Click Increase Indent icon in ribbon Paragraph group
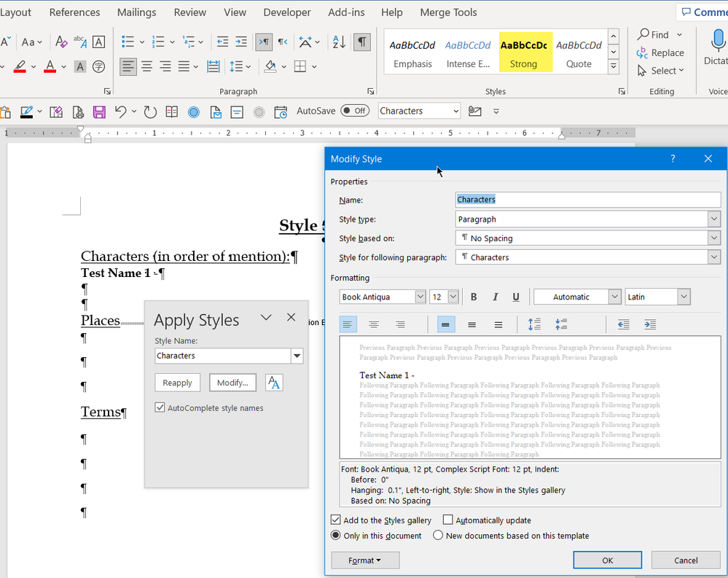This screenshot has height=578, width=728. click(x=241, y=42)
